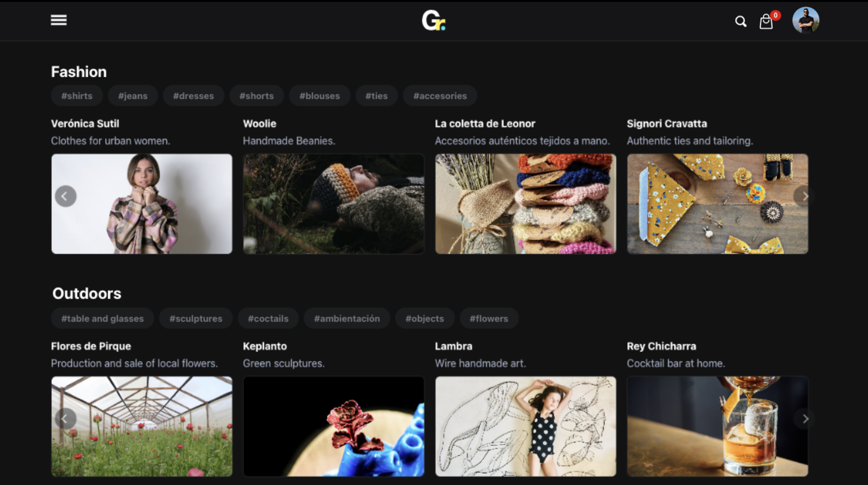Pick the #flowers tag chip
868x485 pixels.
point(489,318)
